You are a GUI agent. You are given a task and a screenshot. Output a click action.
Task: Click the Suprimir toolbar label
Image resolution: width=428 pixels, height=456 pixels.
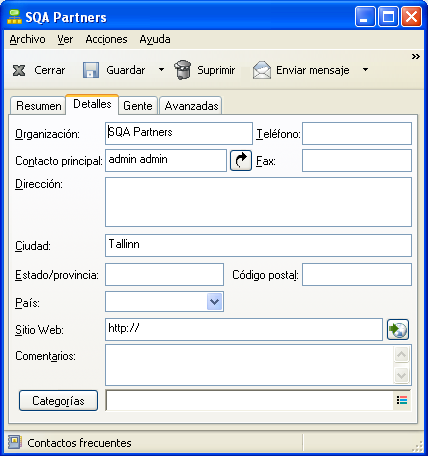[x=216, y=70]
